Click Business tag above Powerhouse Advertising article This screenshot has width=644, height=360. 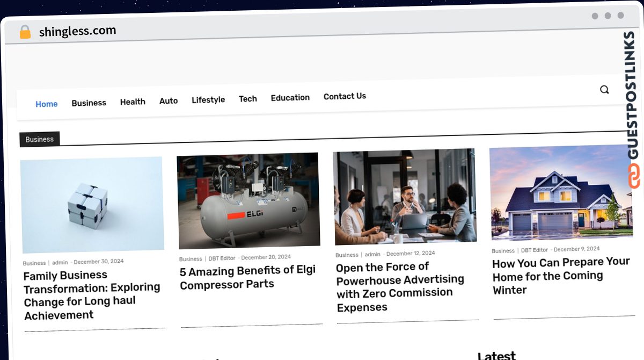[347, 255]
